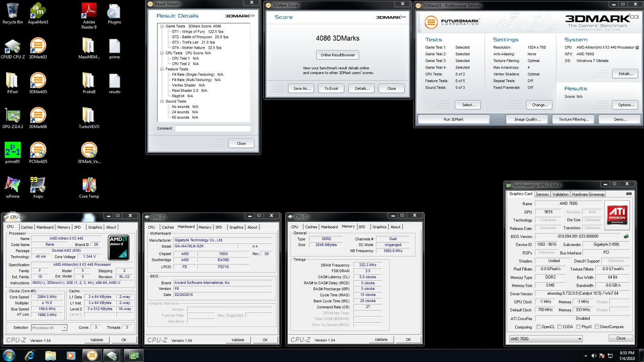Switch to Validation tab in GPU-Z
Viewport: 644px width, 362px height.
point(560,194)
